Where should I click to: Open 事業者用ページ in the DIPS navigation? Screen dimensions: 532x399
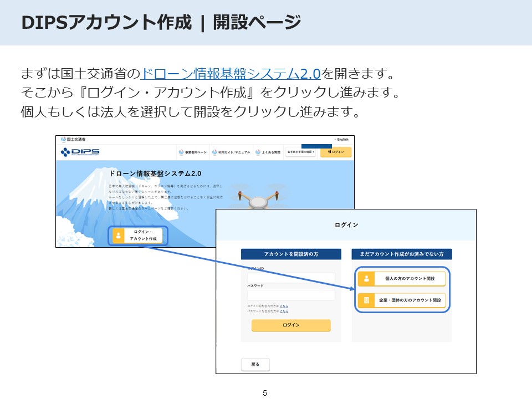[193, 152]
